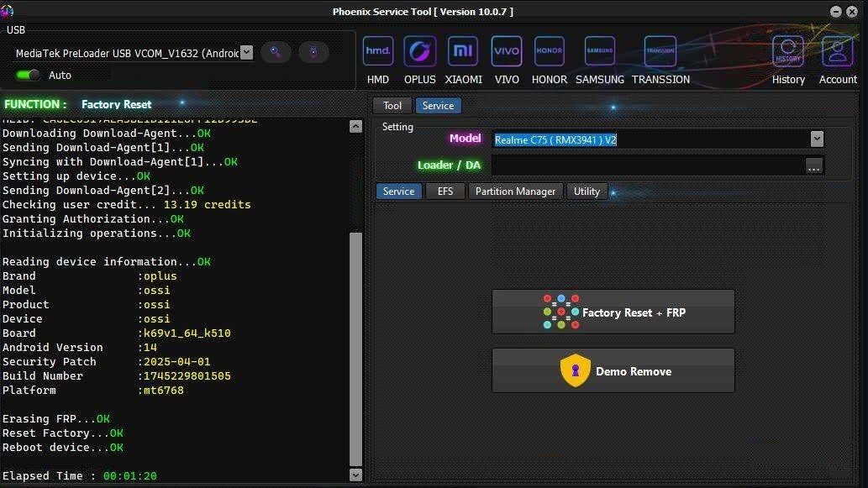The image size is (868, 488).
Task: Choose the XIAOMI brand icon
Action: click(463, 51)
